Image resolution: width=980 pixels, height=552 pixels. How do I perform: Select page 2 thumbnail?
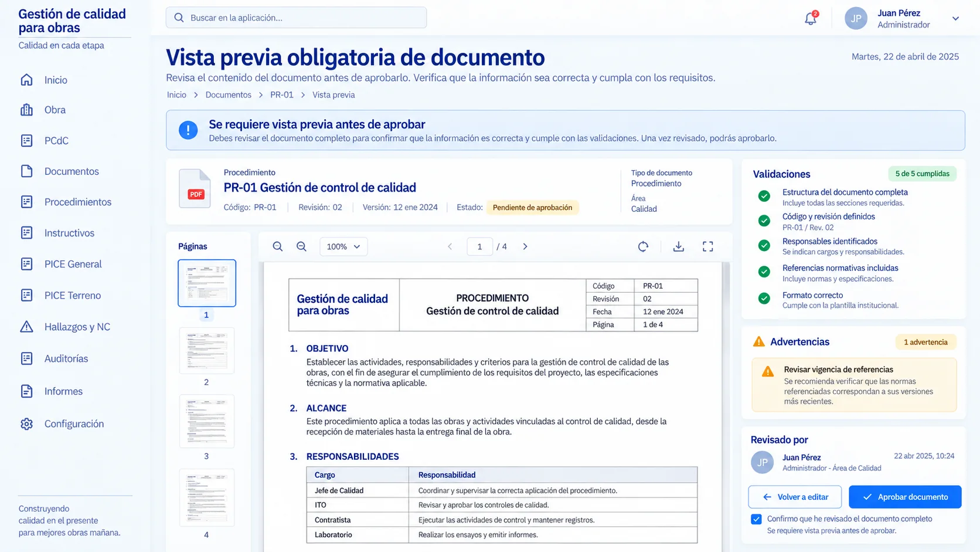point(207,351)
